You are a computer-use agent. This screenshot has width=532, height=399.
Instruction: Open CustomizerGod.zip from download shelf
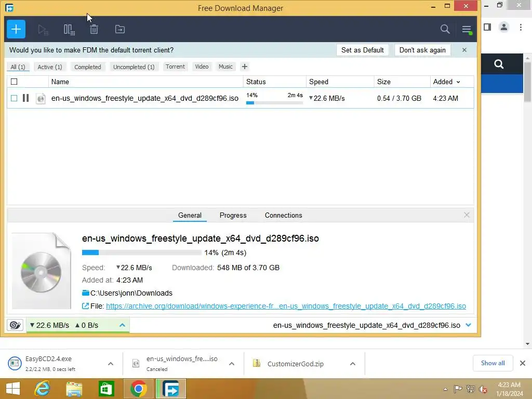tap(295, 364)
